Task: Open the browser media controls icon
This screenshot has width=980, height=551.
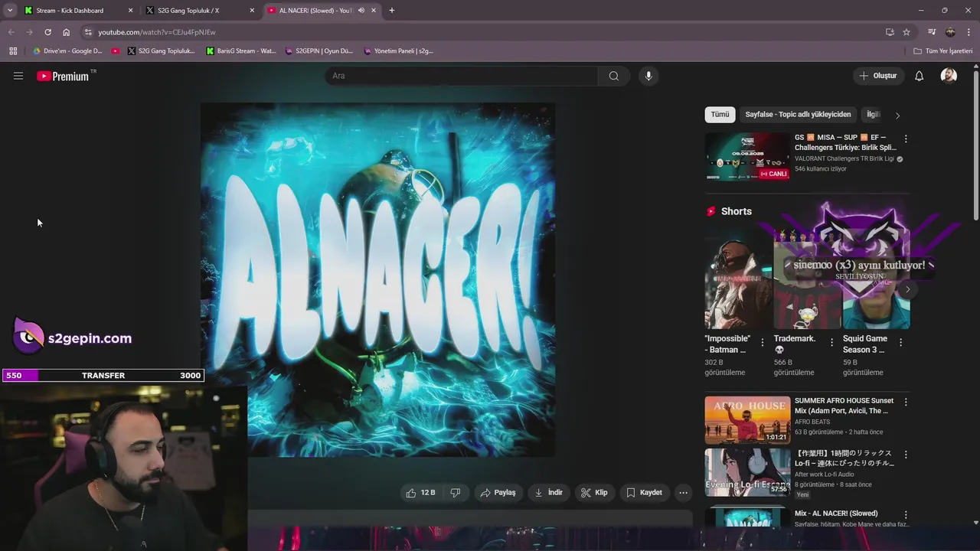Action: [932, 32]
